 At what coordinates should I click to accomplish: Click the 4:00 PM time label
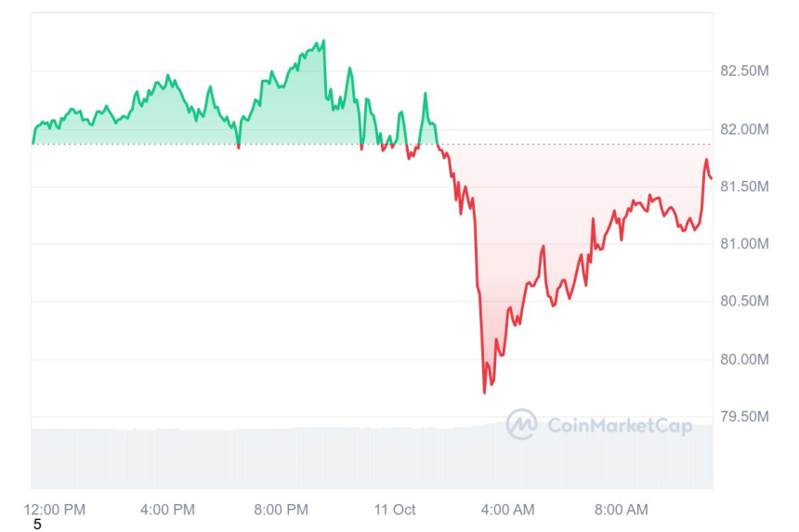167,509
